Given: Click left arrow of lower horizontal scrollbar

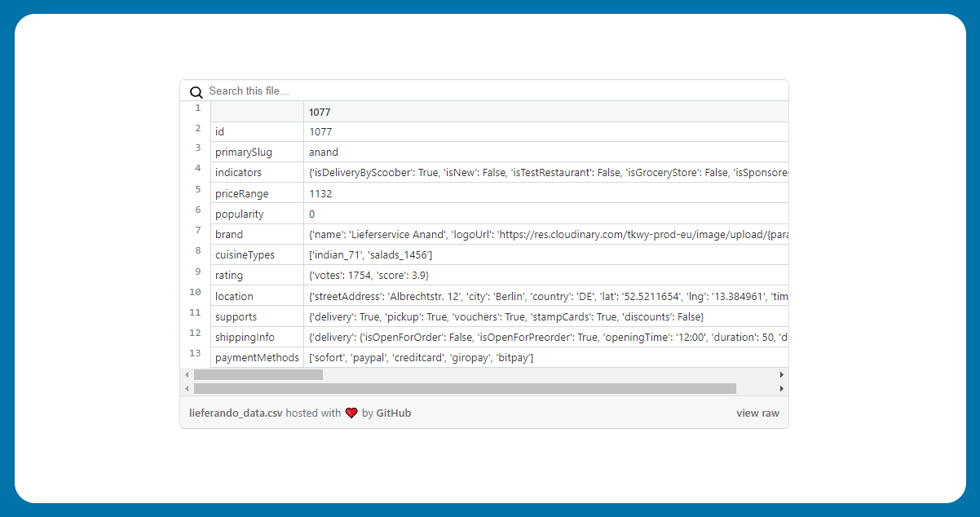Looking at the screenshot, I should [x=187, y=389].
